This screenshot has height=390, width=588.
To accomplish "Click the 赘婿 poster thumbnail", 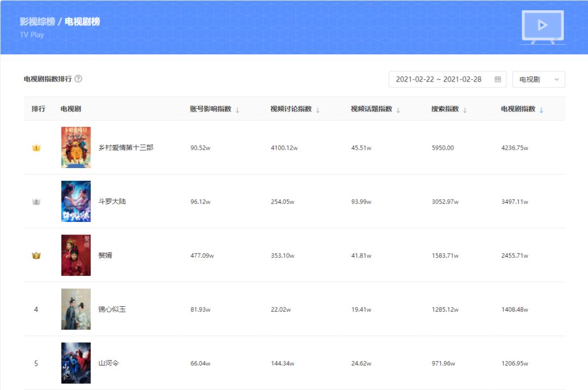I will 76,255.
